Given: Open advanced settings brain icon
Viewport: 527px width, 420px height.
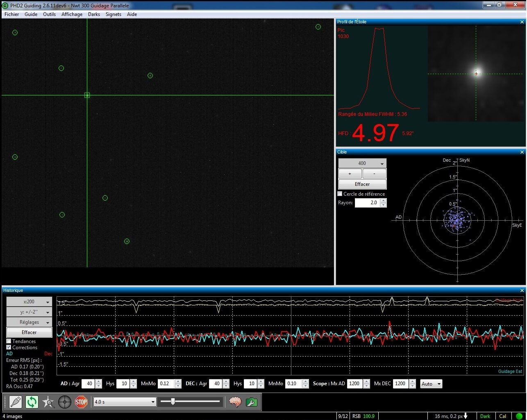Looking at the screenshot, I should pyautogui.click(x=235, y=402).
